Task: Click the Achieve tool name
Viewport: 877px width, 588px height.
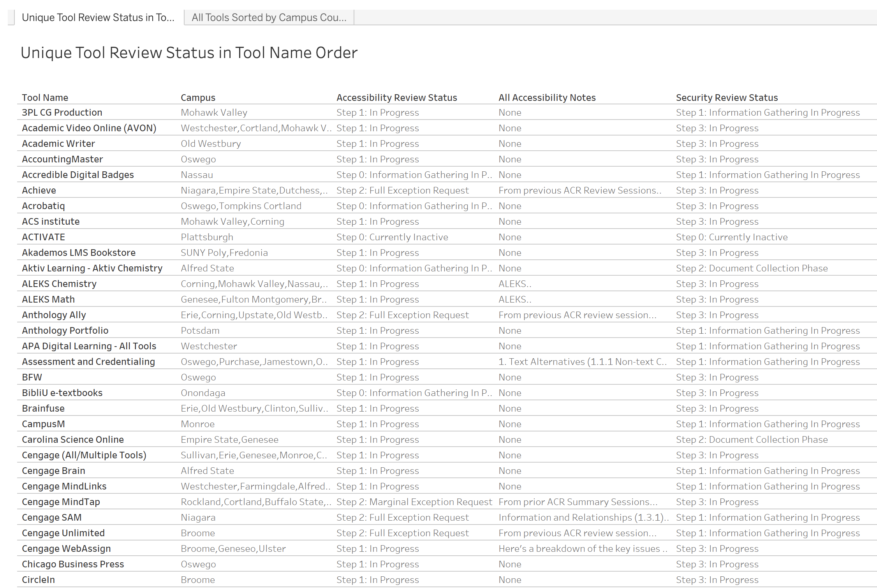Action: [39, 190]
